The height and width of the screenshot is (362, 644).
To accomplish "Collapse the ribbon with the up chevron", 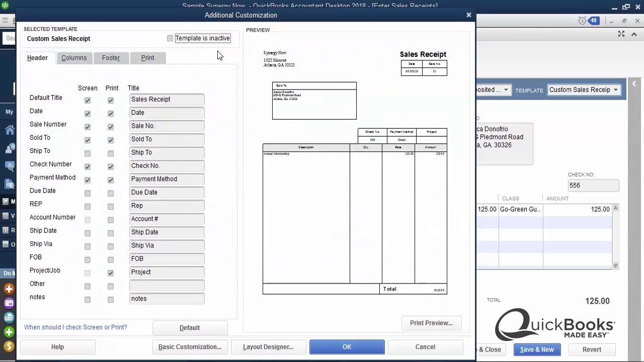I will (x=634, y=34).
